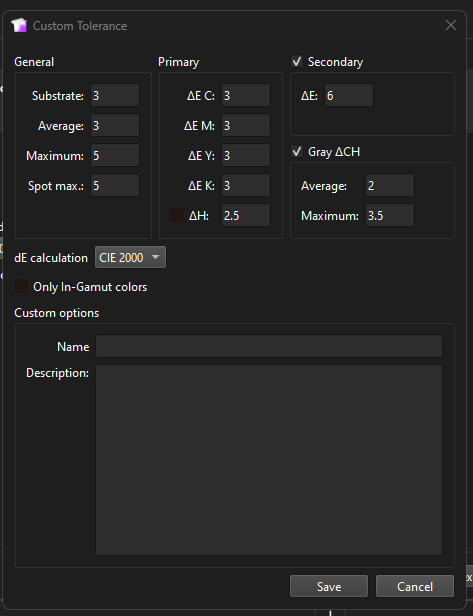This screenshot has height=616, width=473.
Task: Click the Substrate value field
Action: pos(115,95)
